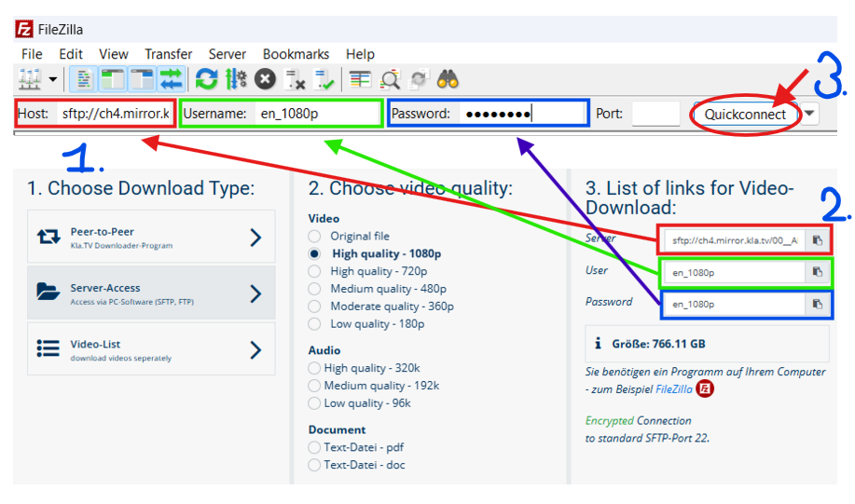Toggle the transfer queue display icon
Image resolution: width=855 pixels, height=504 pixels.
click(x=171, y=79)
